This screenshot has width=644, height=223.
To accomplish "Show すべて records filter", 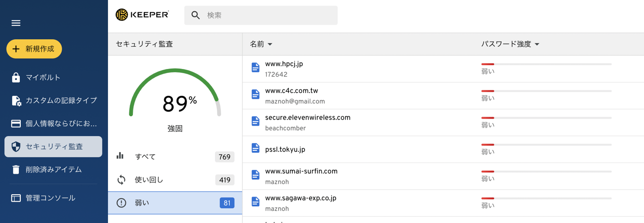I will click(x=175, y=157).
